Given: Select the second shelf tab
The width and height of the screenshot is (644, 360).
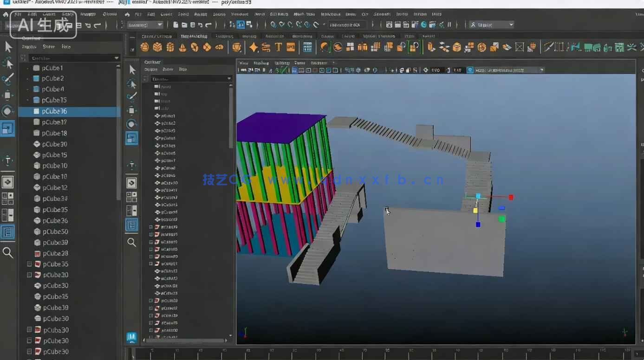Looking at the screenshot, I should coord(194,36).
